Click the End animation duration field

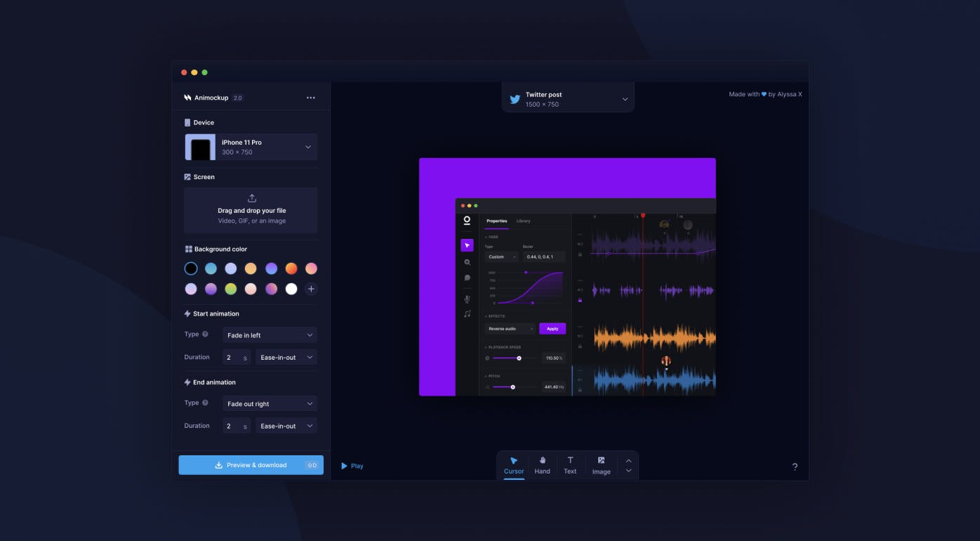237,426
